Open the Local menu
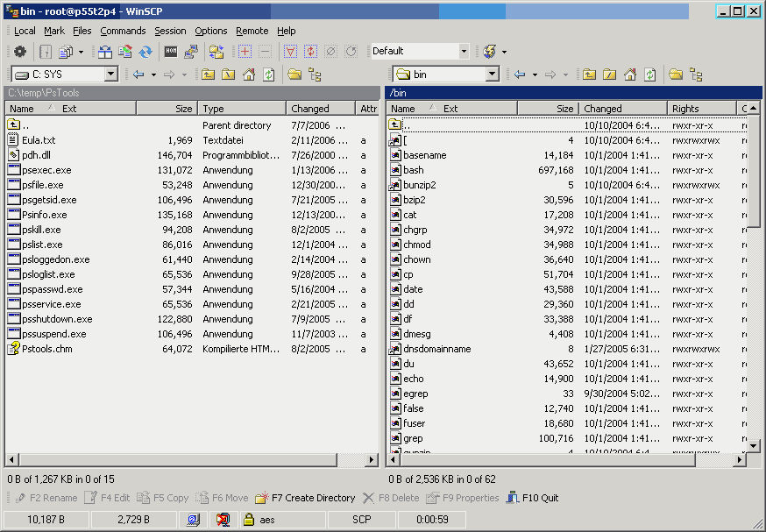766x532 pixels. coord(25,31)
